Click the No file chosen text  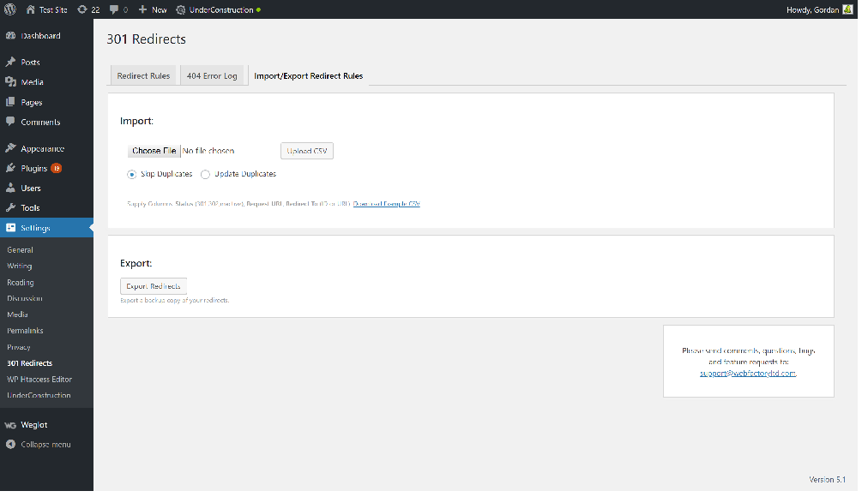click(208, 151)
